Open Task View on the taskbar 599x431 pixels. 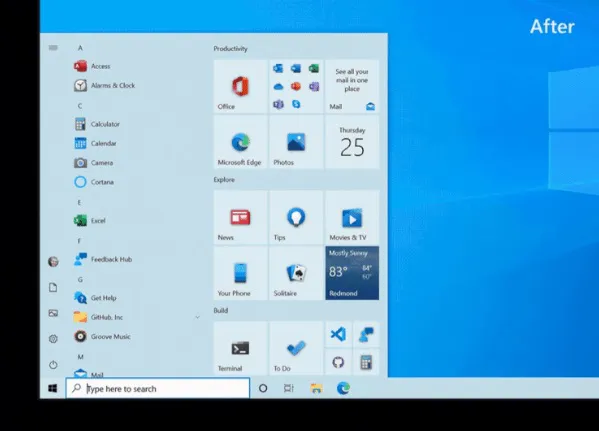(x=289, y=388)
